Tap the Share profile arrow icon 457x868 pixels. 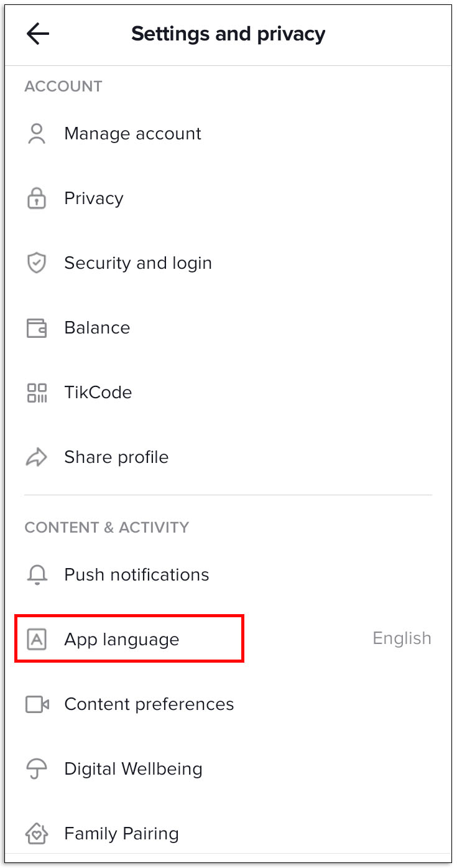tap(37, 457)
